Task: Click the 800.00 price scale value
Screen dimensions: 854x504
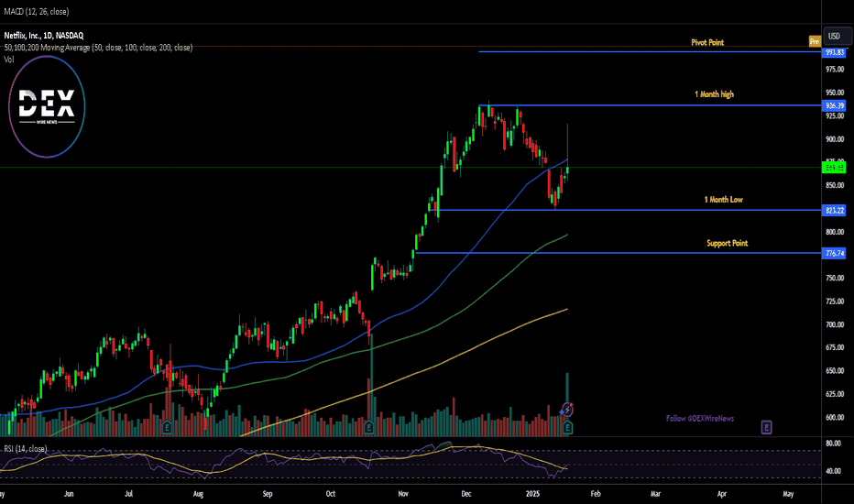Action: click(835, 232)
